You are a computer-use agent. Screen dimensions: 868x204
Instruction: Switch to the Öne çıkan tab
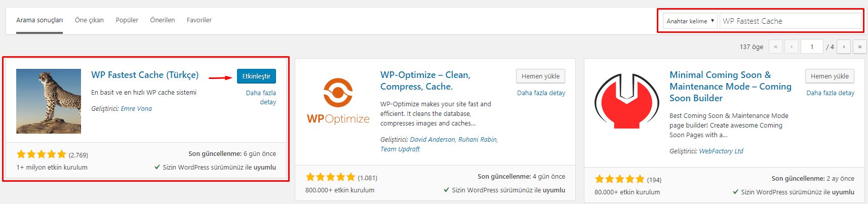coord(89,20)
